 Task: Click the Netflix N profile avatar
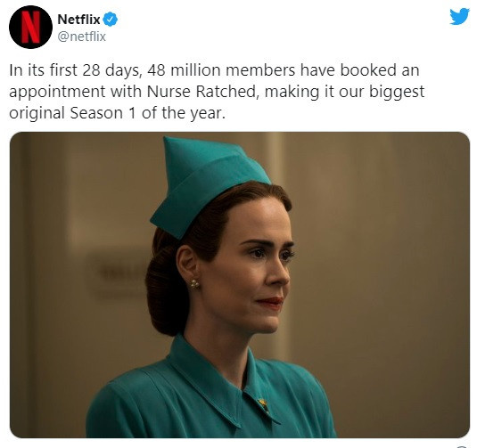pyautogui.click(x=30, y=27)
